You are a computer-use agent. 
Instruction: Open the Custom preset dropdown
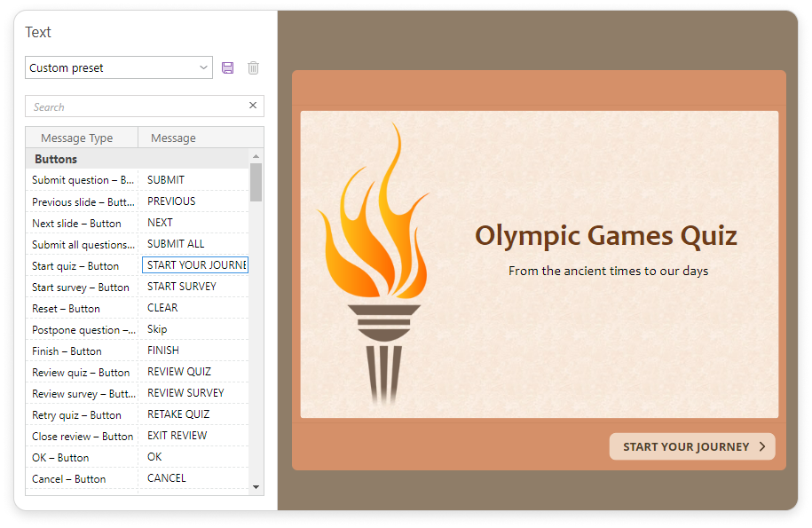tap(118, 68)
